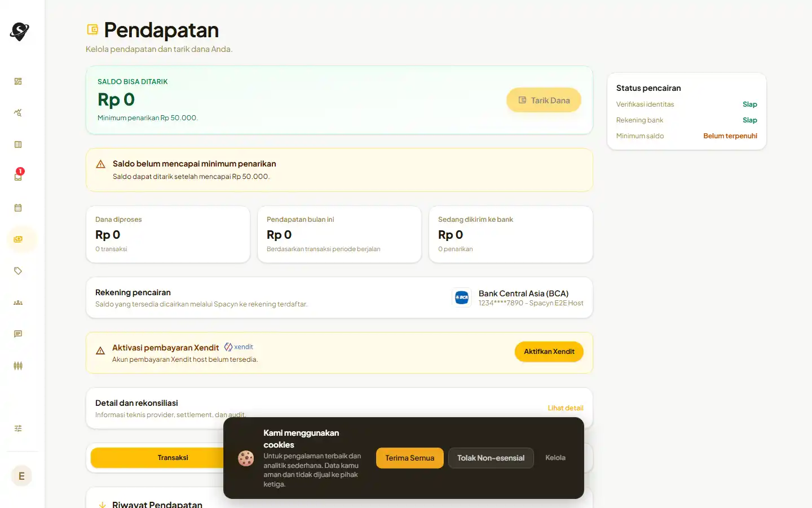812x508 pixels.
Task: Click the Dana diproses card
Action: 168,234
